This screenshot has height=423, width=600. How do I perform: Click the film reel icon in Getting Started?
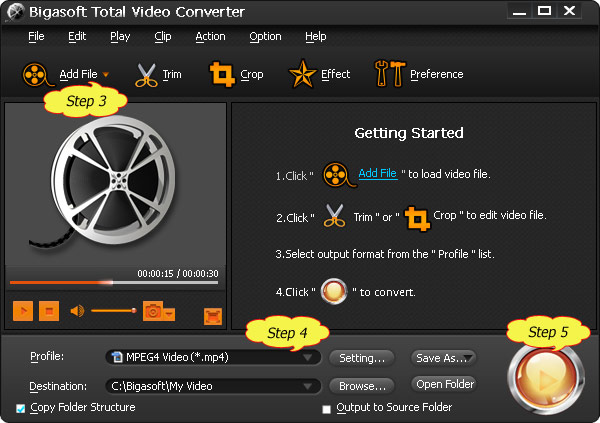tap(339, 175)
